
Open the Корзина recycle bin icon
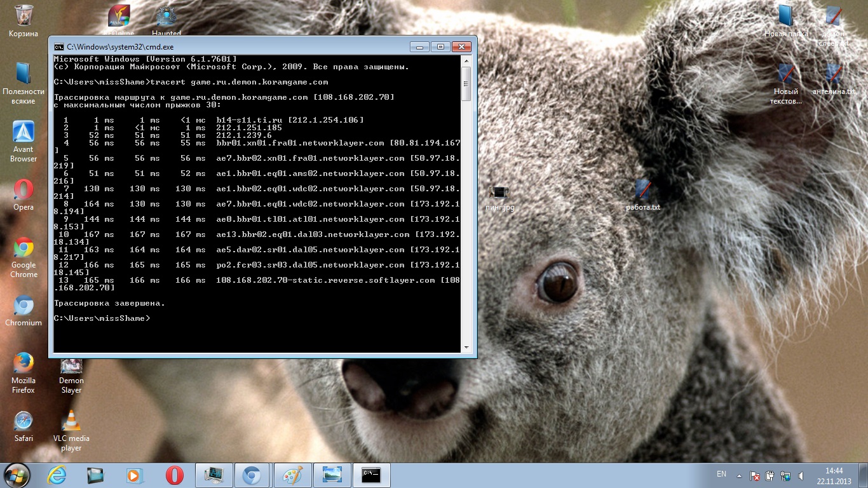(x=24, y=20)
